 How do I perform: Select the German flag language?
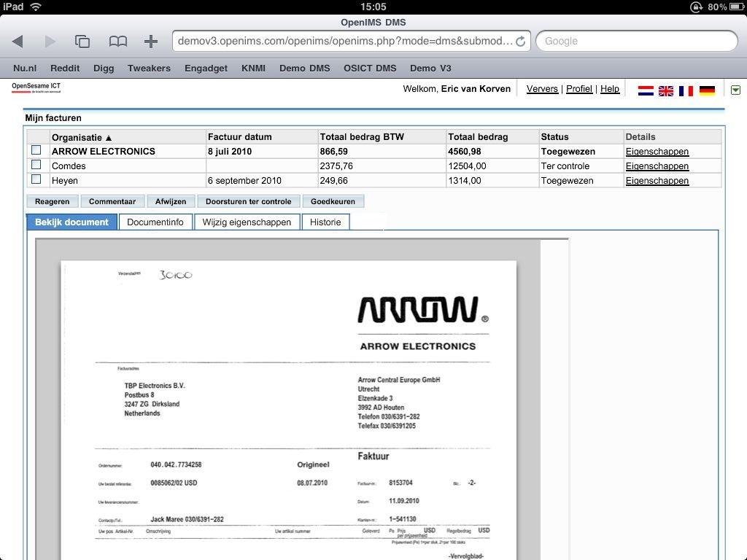(707, 90)
